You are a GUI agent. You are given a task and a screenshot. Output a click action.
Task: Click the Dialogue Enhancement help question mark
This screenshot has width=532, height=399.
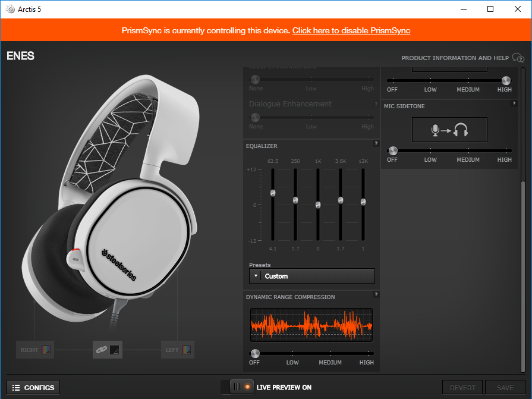point(376,104)
